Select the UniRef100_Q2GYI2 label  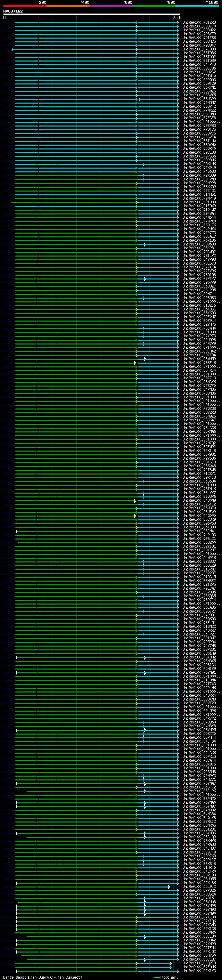click(199, 504)
